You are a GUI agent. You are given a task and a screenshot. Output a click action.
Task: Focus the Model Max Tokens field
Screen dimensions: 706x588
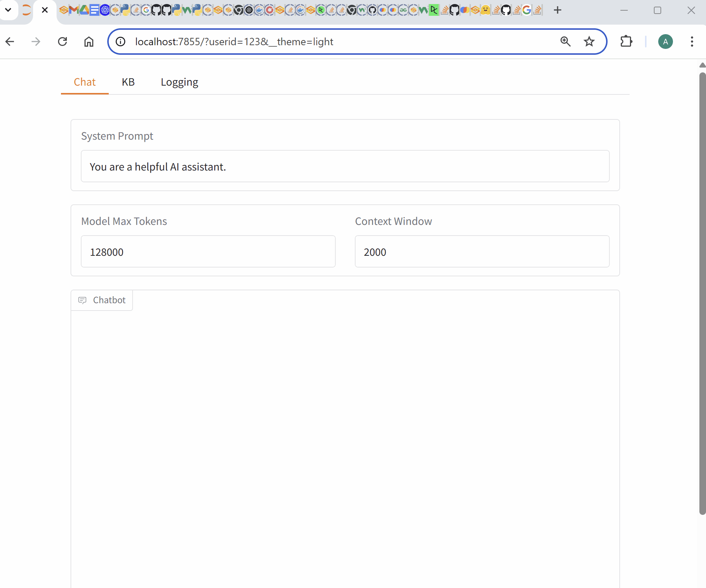tap(208, 251)
